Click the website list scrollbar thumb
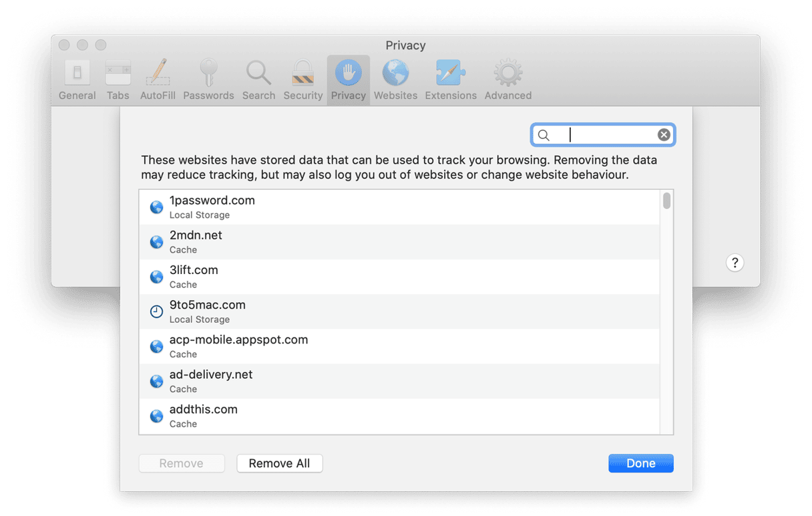This screenshot has width=812, height=516. point(666,201)
